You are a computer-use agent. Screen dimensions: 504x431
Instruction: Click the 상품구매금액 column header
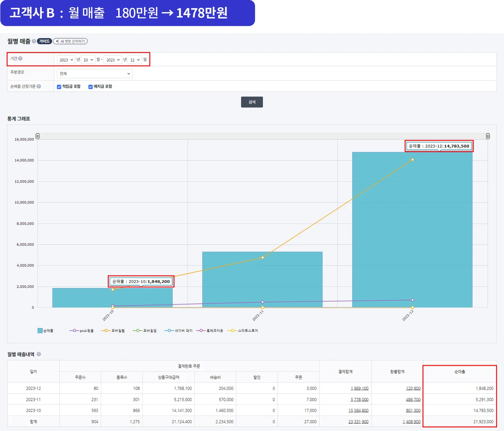169,377
